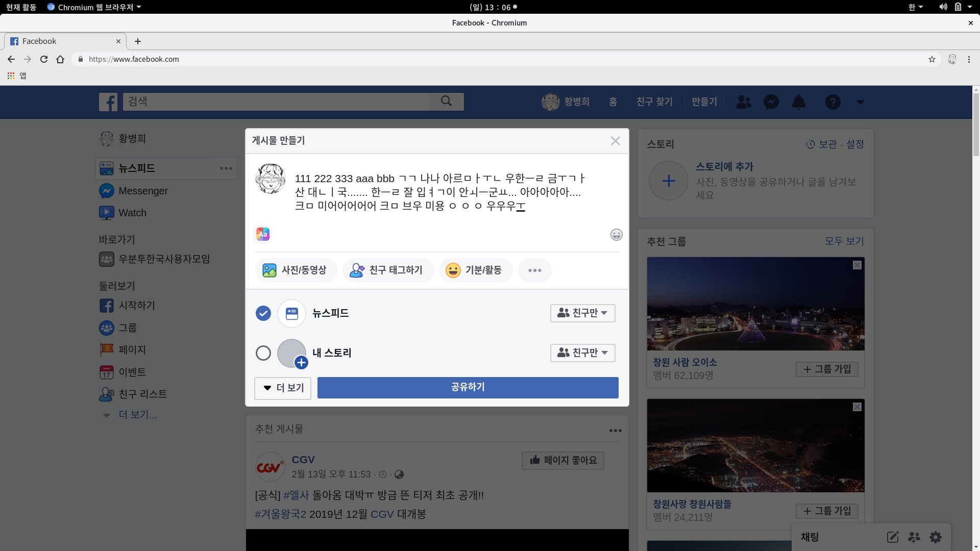Create new group icon in 채팅 bar

914,537
